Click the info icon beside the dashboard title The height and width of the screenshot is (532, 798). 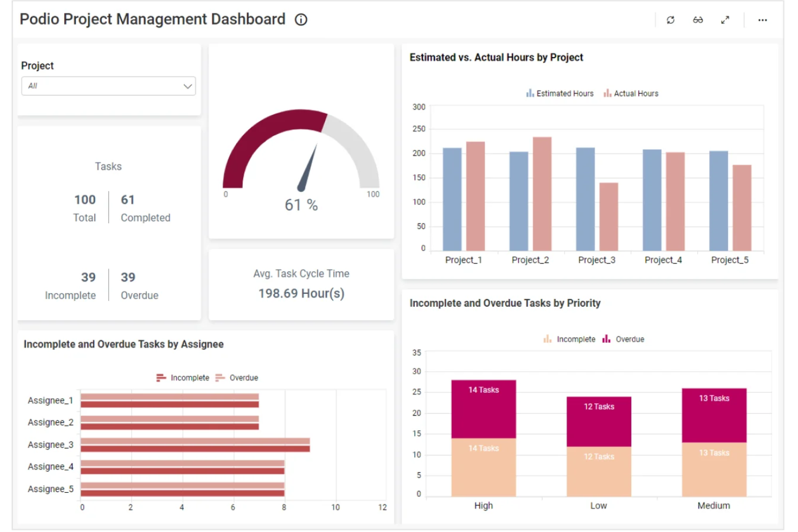(300, 19)
